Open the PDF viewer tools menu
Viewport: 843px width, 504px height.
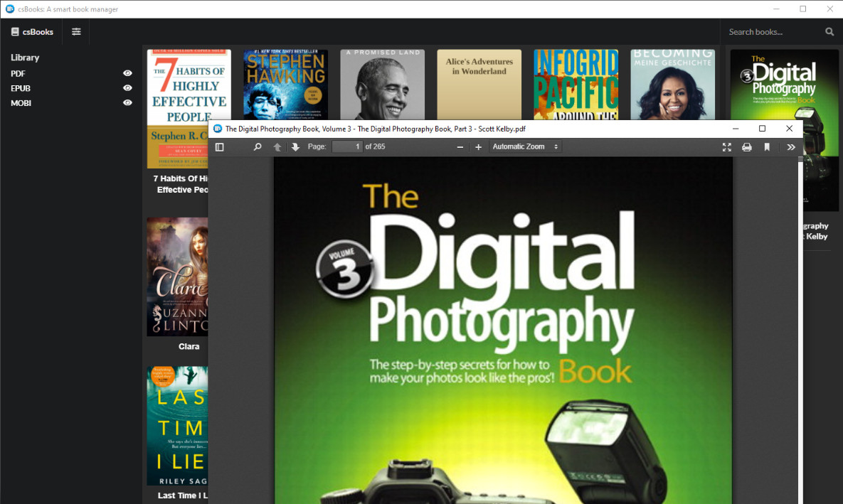791,146
